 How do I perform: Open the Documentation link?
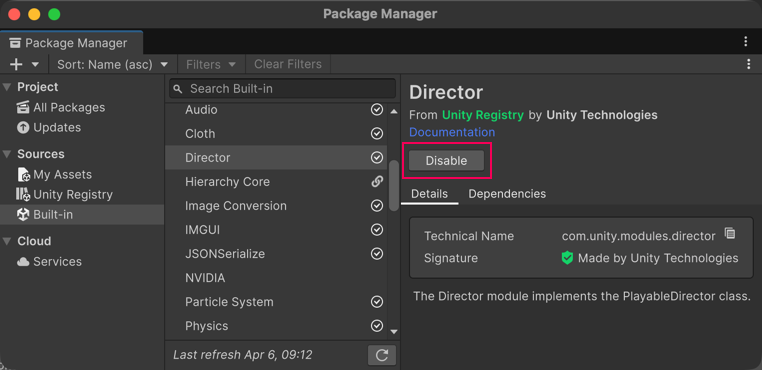tap(452, 132)
